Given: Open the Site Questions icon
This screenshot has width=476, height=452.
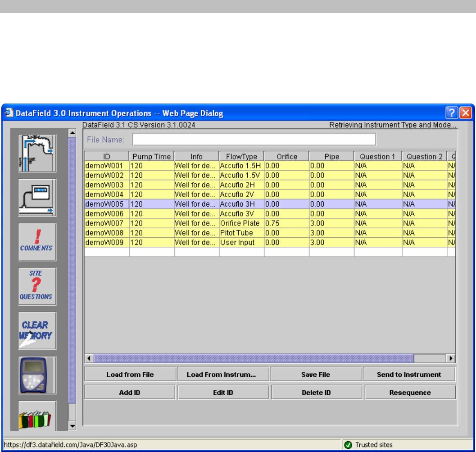Looking at the screenshot, I should tap(37, 286).
